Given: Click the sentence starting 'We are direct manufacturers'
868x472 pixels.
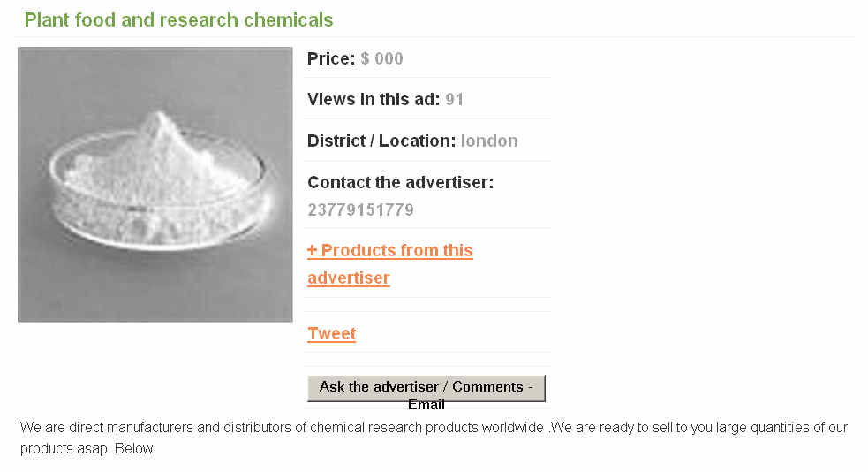Looking at the screenshot, I should pyautogui.click(x=281, y=428).
